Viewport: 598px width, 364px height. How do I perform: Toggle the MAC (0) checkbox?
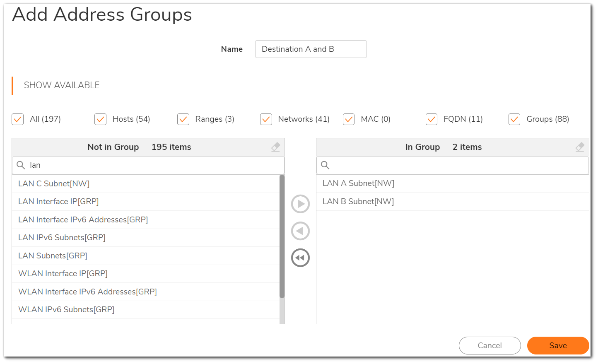(349, 119)
